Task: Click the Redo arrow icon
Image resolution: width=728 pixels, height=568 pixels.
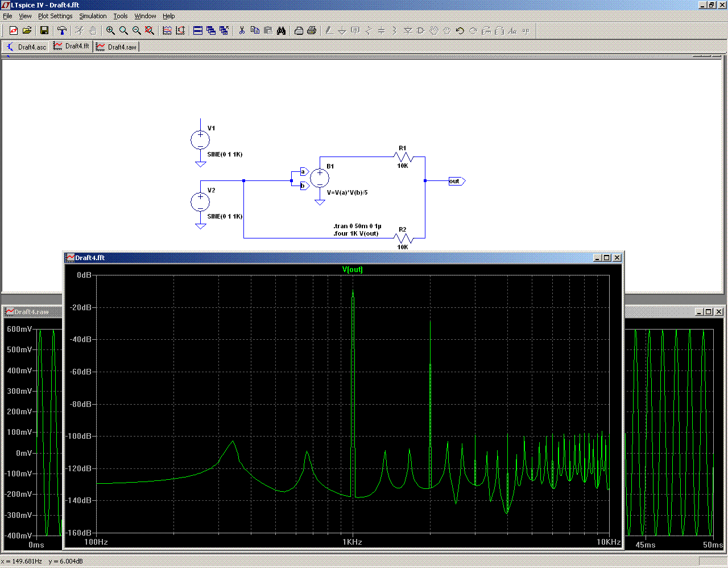Action: pyautogui.click(x=473, y=31)
